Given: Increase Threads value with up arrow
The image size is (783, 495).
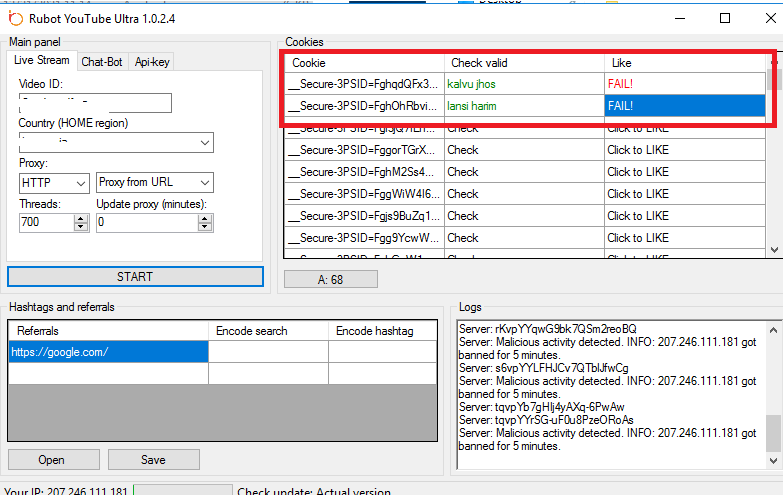Looking at the screenshot, I should pos(81,218).
